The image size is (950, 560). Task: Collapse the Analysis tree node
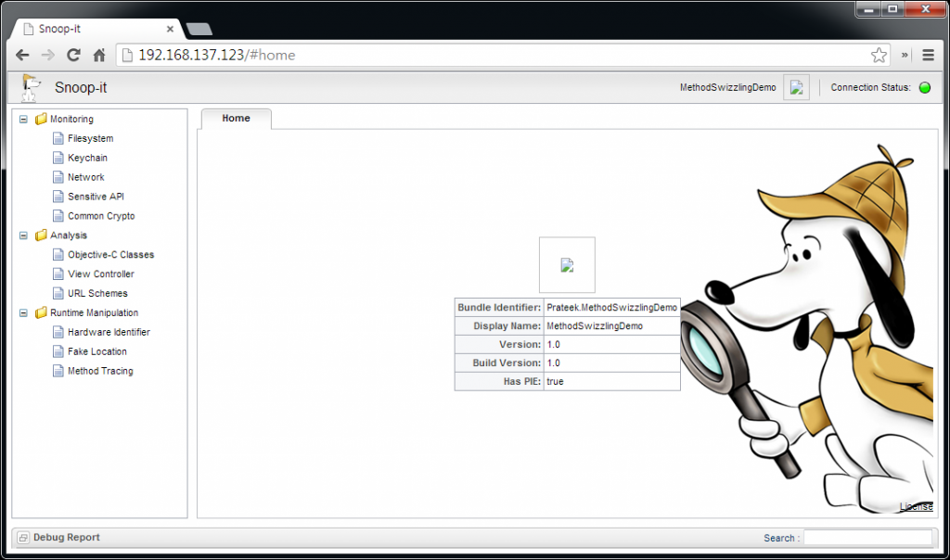[23, 235]
